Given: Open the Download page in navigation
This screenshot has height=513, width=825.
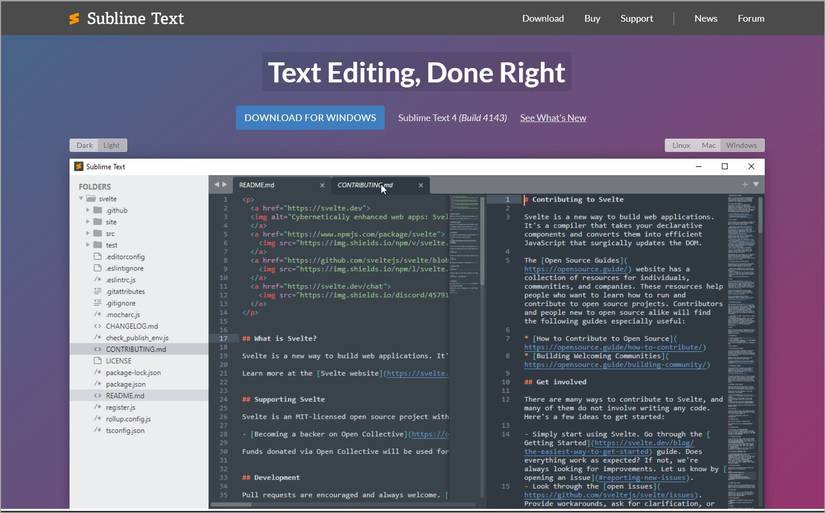Looking at the screenshot, I should [543, 18].
